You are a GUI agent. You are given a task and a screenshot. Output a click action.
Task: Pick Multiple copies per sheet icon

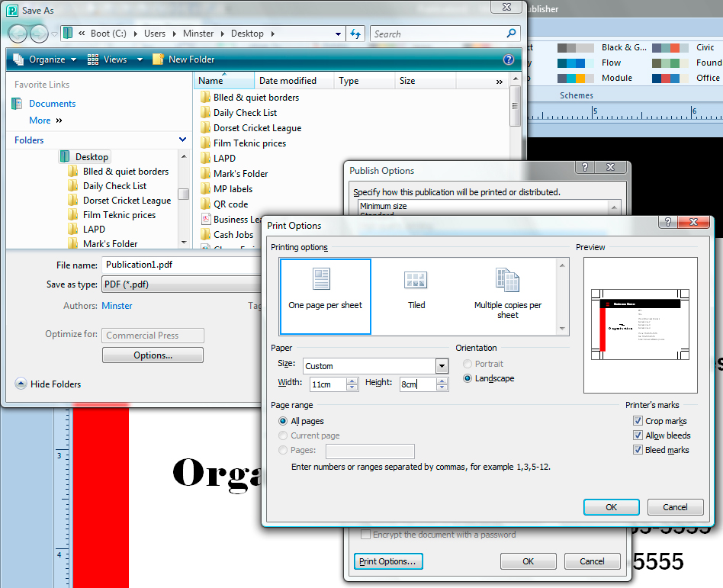click(507, 280)
